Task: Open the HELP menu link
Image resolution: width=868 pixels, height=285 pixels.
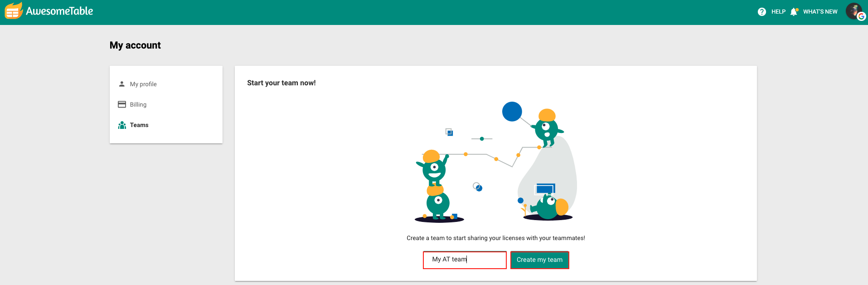Action: [778, 12]
